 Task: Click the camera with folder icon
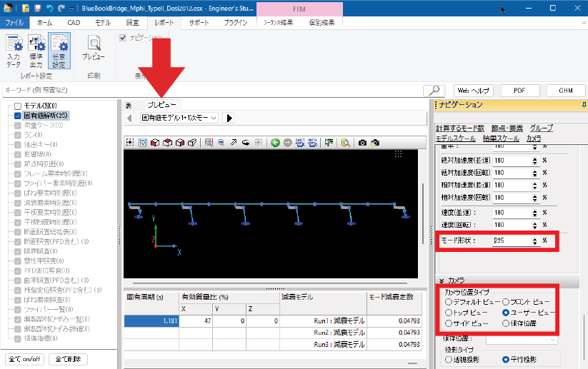click(x=374, y=142)
